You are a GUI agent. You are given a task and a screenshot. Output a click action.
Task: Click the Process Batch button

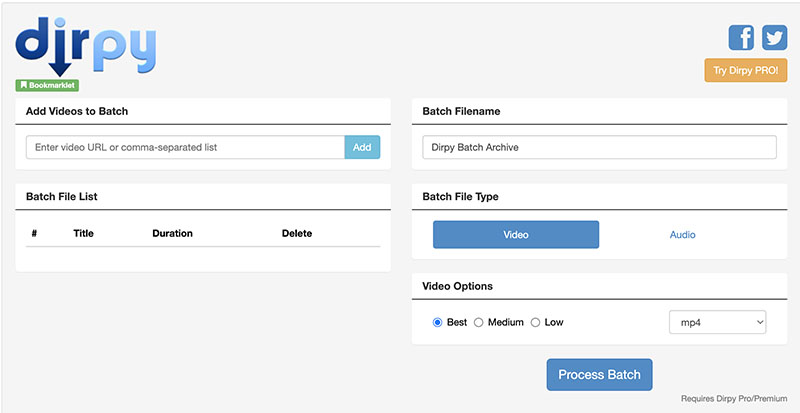pyautogui.click(x=599, y=375)
